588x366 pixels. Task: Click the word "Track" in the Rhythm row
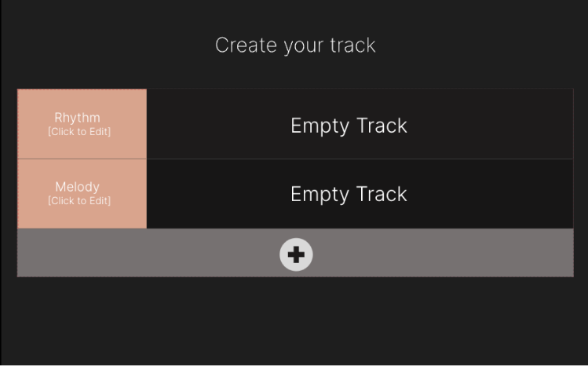[382, 125]
